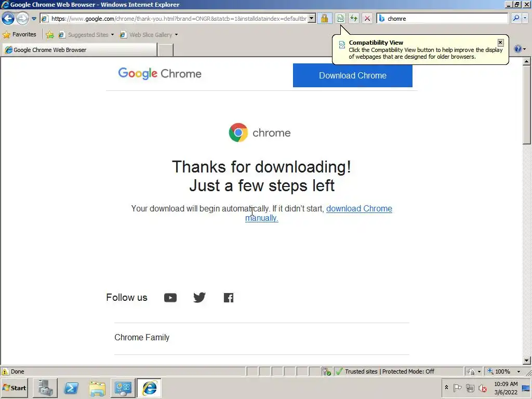Open the Help question mark menu
The width and height of the screenshot is (532, 399).
click(520, 49)
